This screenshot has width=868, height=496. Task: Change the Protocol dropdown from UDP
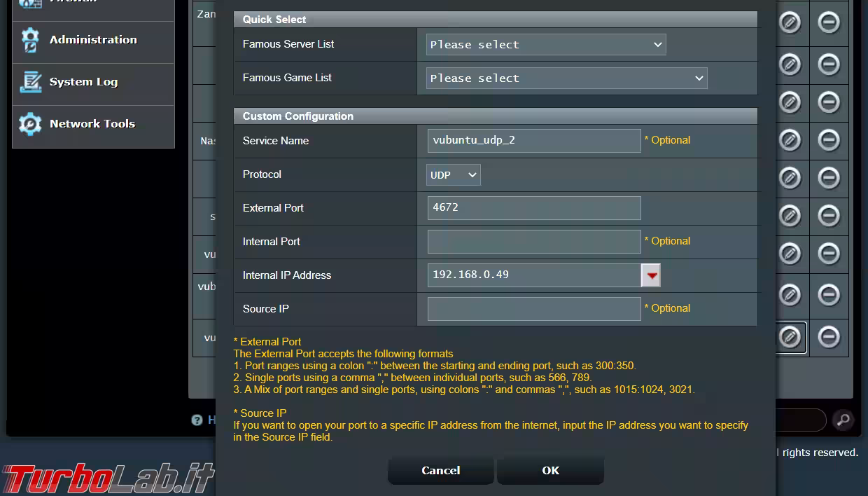click(x=453, y=175)
